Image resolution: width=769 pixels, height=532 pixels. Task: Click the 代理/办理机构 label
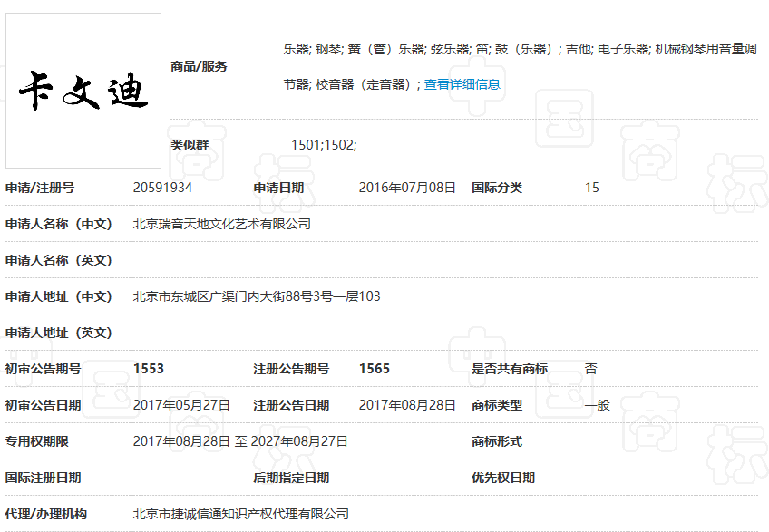(x=46, y=515)
